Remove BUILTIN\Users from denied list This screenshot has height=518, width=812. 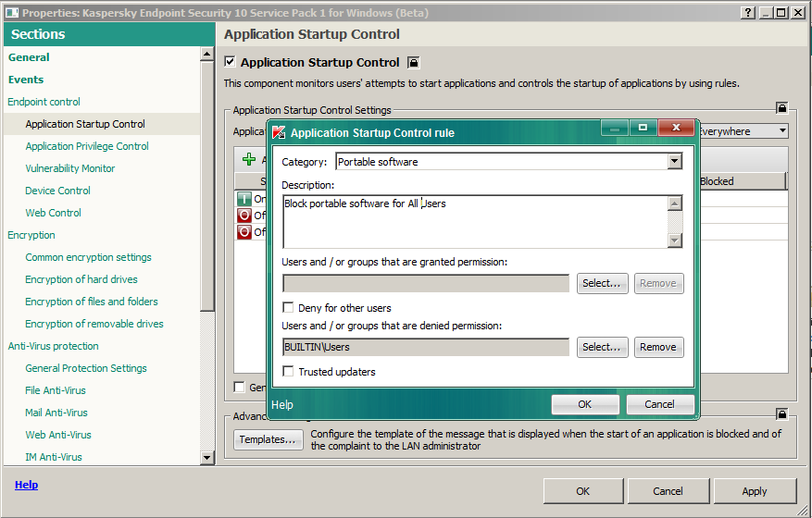click(x=658, y=347)
